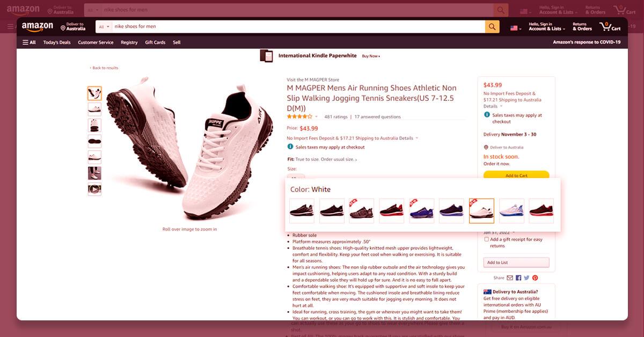Expand shipping Details arrow under price
Image resolution: width=644 pixels, height=337 pixels.
tap(417, 138)
